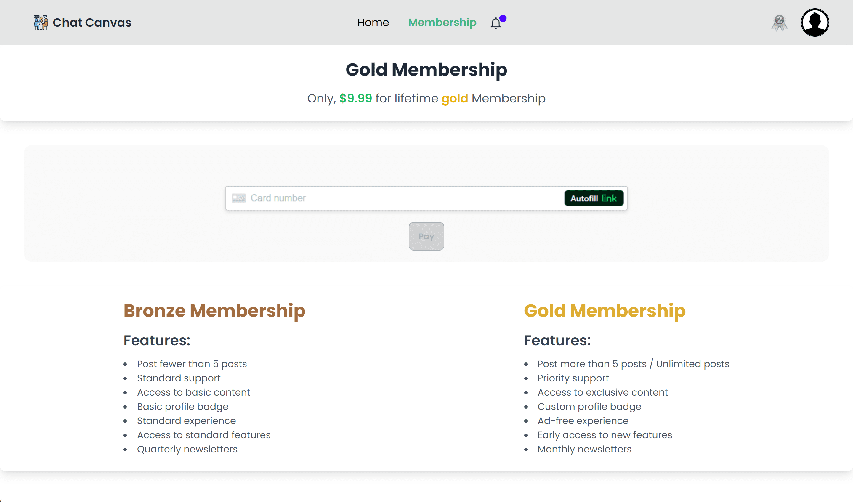Click 'Ad-free experience' item
The height and width of the screenshot is (504, 853).
[583, 421]
